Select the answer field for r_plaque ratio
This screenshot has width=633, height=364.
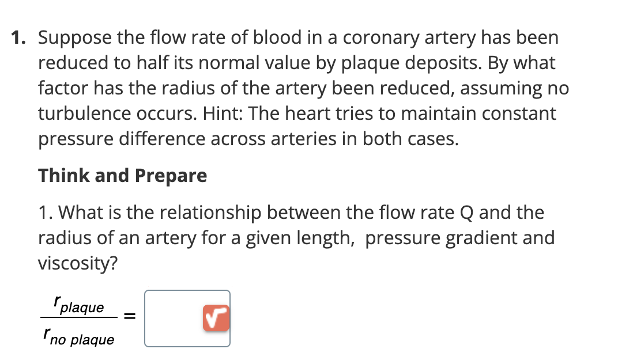[x=173, y=318]
